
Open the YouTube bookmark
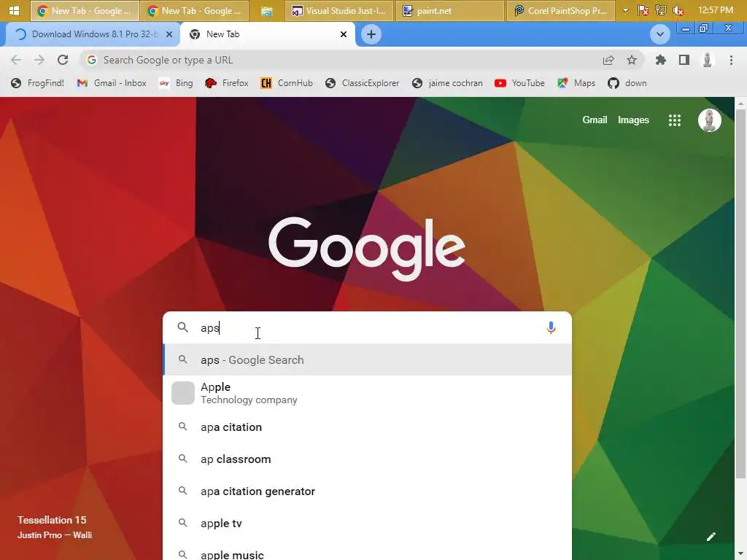(519, 83)
